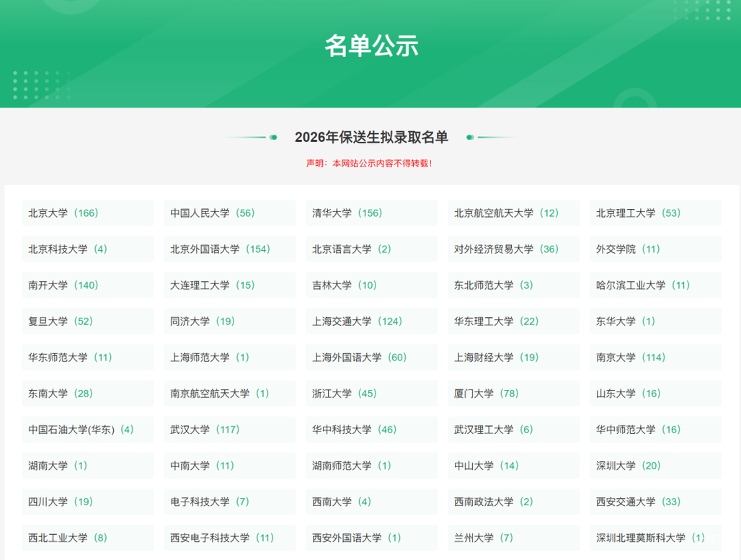Open 中国人民大学 (56) admission list
741x560 pixels.
(x=230, y=213)
